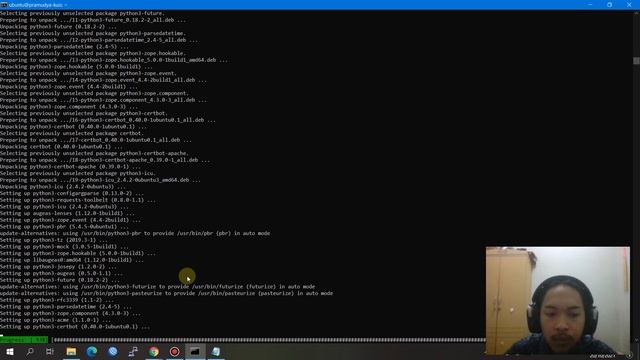This screenshot has height=360, width=640.
Task: Click line 'Setting up libaugeas0:amd64'
Action: [72, 260]
